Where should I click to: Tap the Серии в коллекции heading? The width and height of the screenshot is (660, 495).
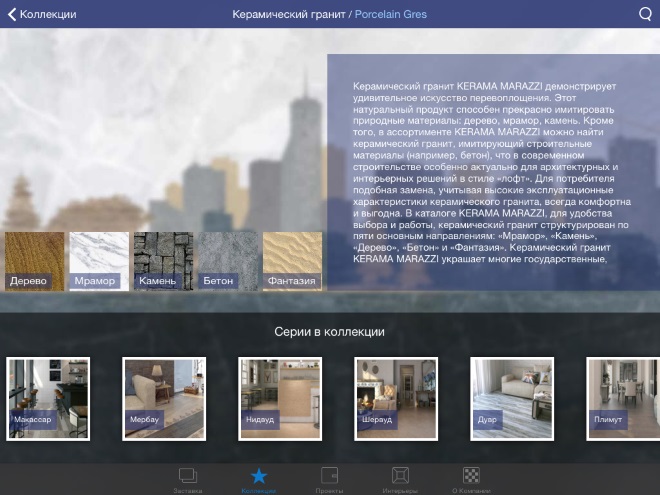pyautogui.click(x=330, y=332)
